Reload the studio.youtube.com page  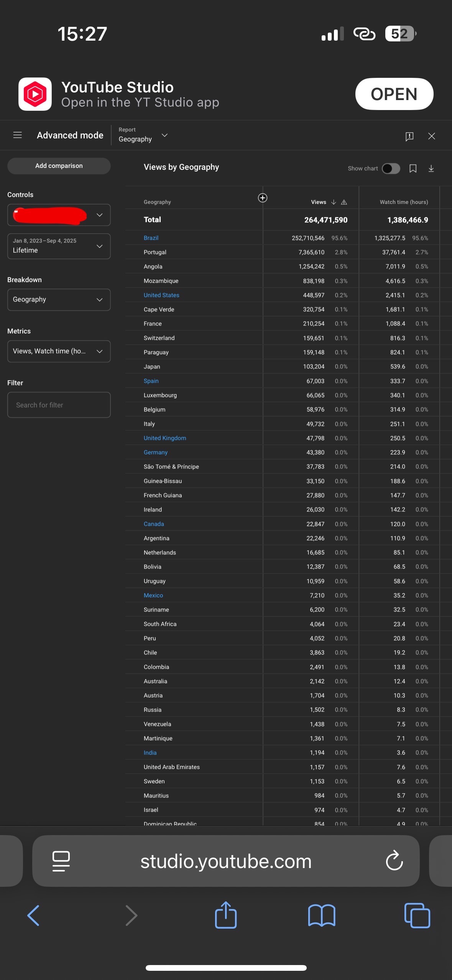(x=394, y=861)
